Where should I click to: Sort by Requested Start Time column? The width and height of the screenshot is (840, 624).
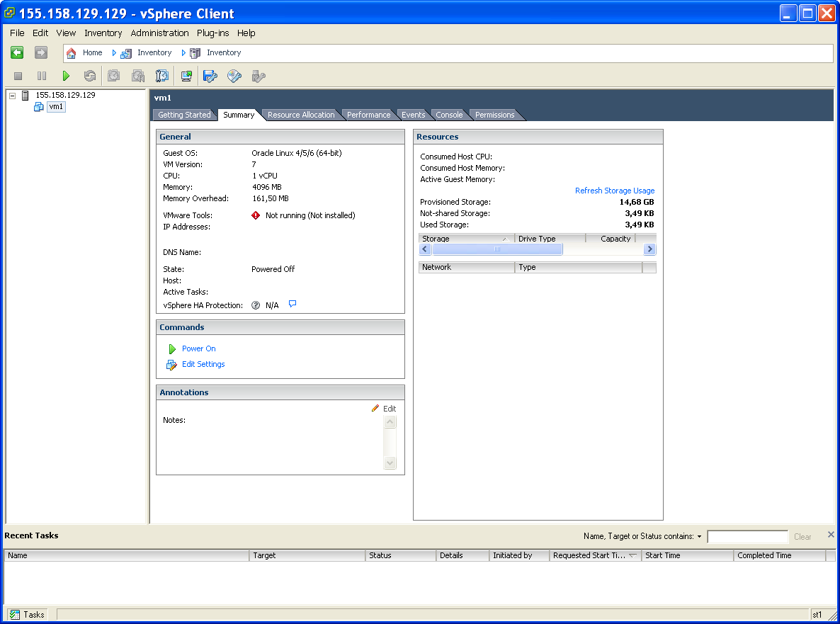pos(595,555)
